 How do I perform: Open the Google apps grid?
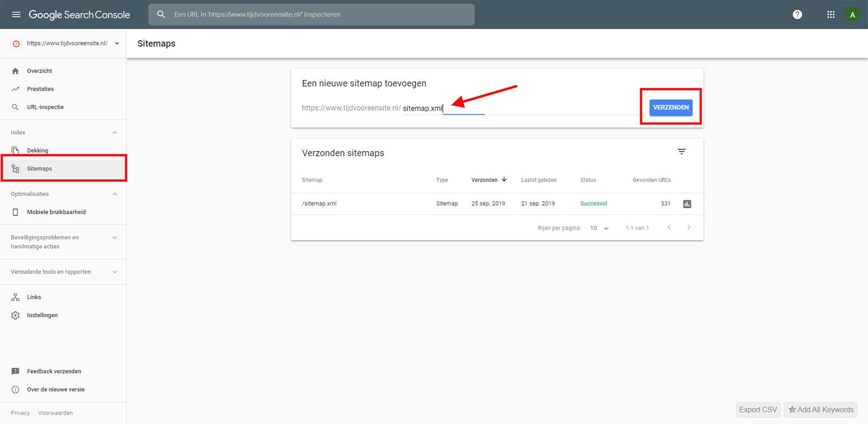click(831, 15)
